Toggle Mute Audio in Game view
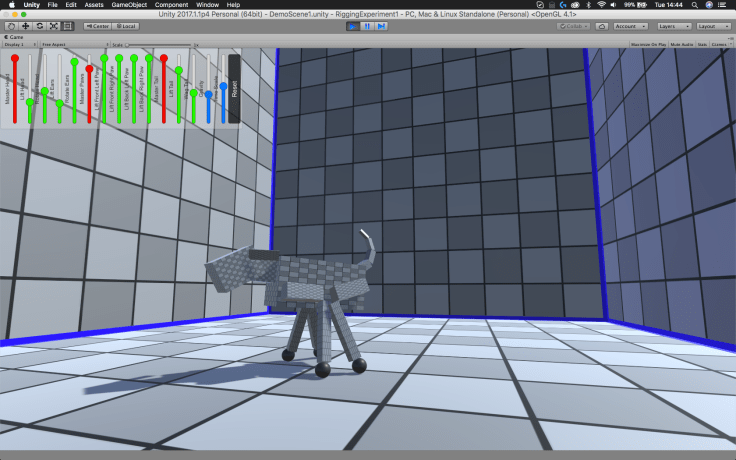 click(x=682, y=45)
